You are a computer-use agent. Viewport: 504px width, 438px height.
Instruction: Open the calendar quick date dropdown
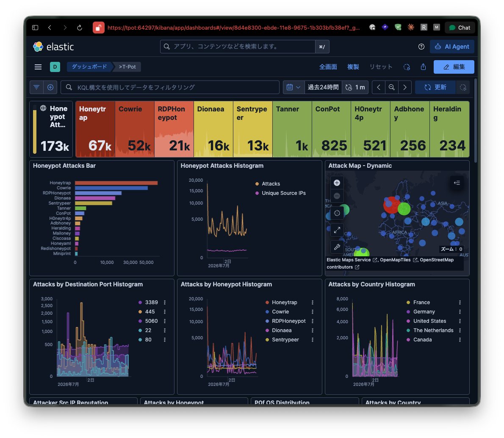click(x=294, y=87)
